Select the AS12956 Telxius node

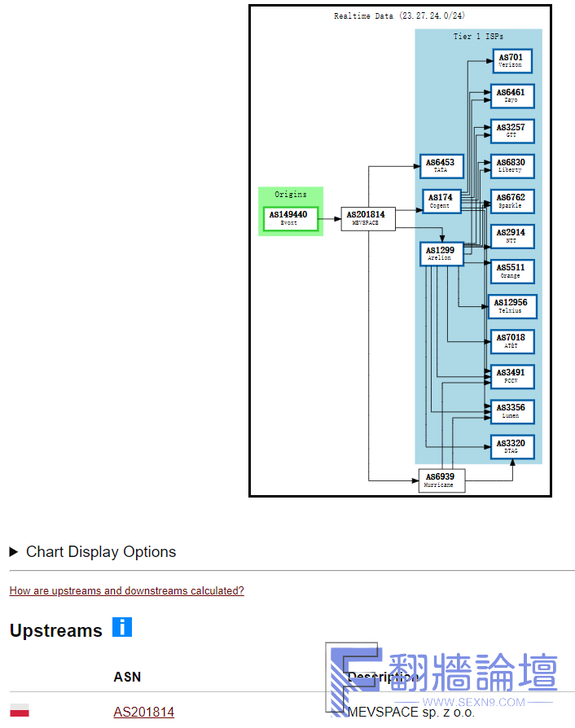tap(512, 306)
